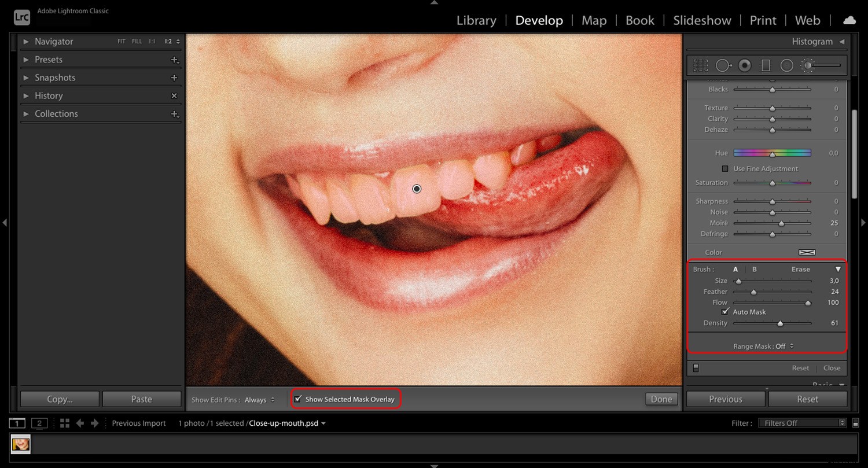Screen dimensions: 868x468
Task: Open the Slideshow module
Action: 702,20
